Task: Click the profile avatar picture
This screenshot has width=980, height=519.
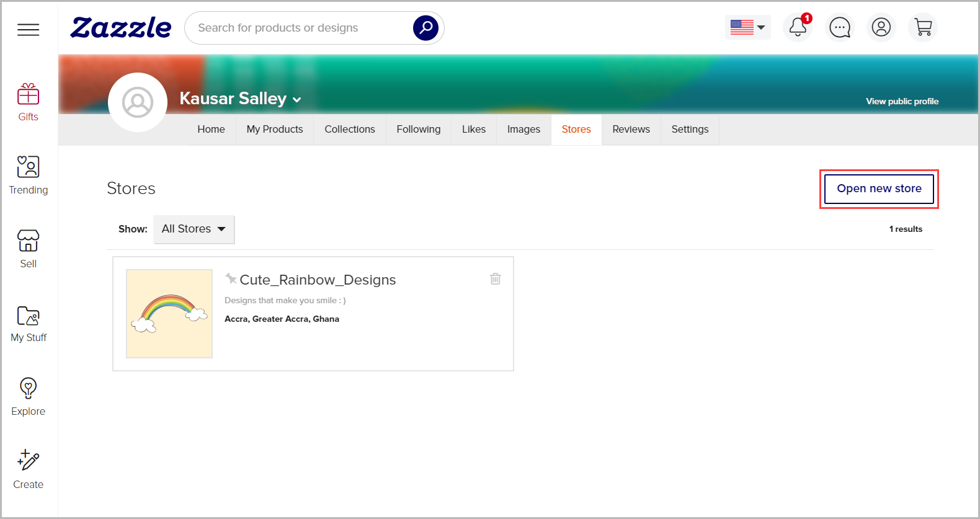Action: 138,102
